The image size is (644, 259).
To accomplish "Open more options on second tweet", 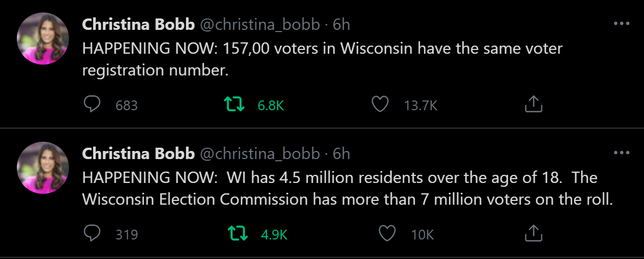I will pos(621,153).
